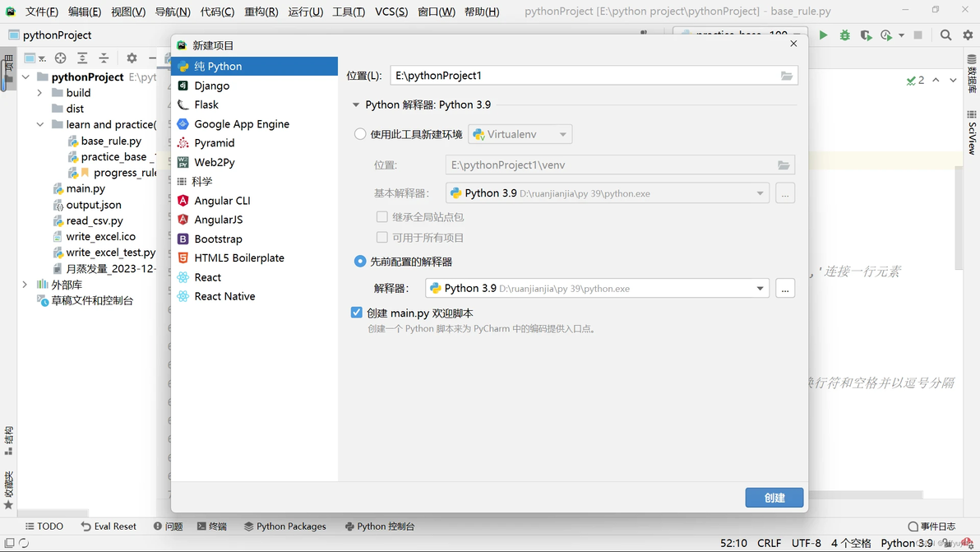Open 事件日志 in status bar
The width and height of the screenshot is (980, 552).
coord(931,526)
